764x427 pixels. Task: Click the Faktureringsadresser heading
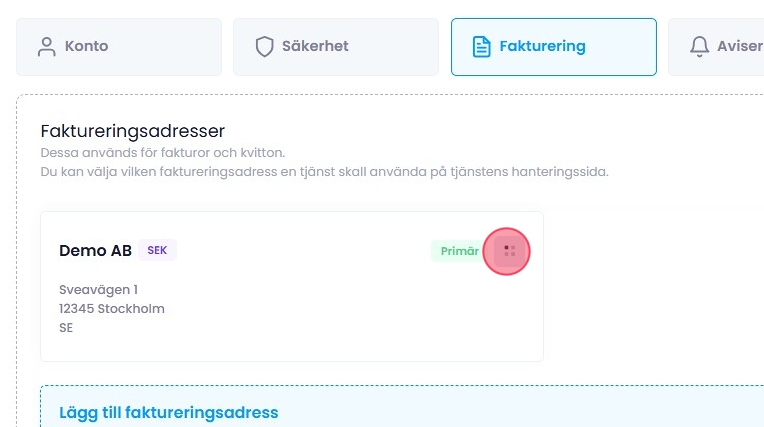point(132,131)
